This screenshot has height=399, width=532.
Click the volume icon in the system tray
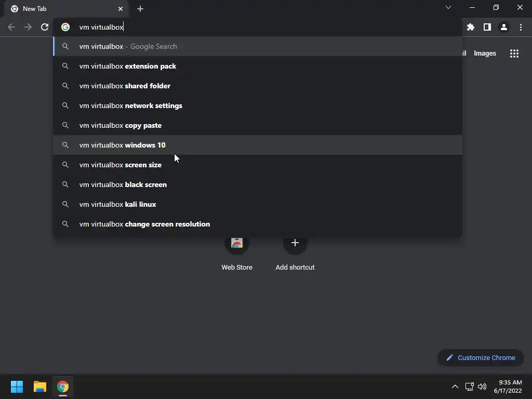[482, 387]
